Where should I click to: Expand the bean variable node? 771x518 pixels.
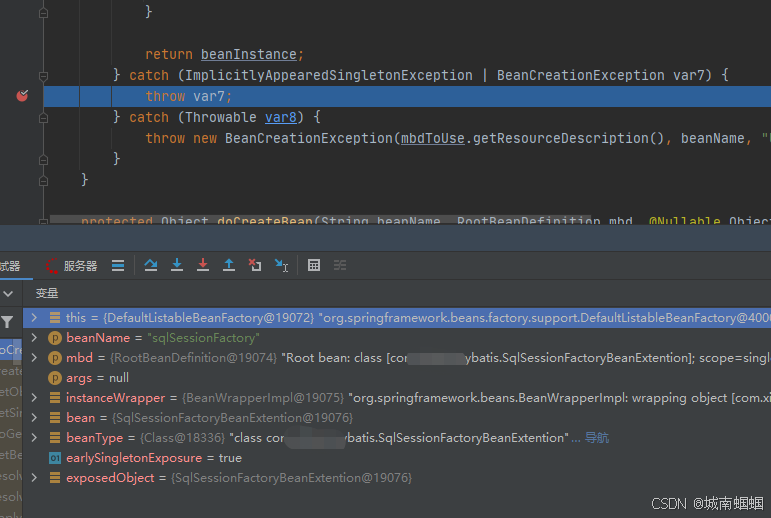(x=34, y=418)
